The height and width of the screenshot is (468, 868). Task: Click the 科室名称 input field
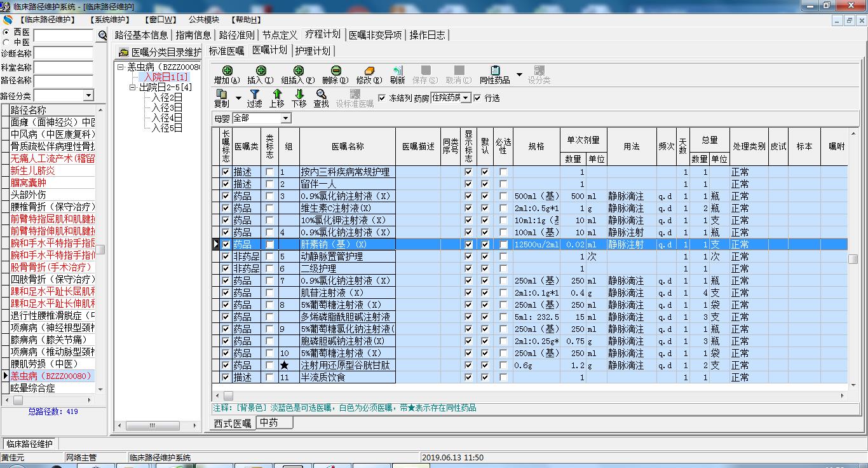[x=64, y=67]
